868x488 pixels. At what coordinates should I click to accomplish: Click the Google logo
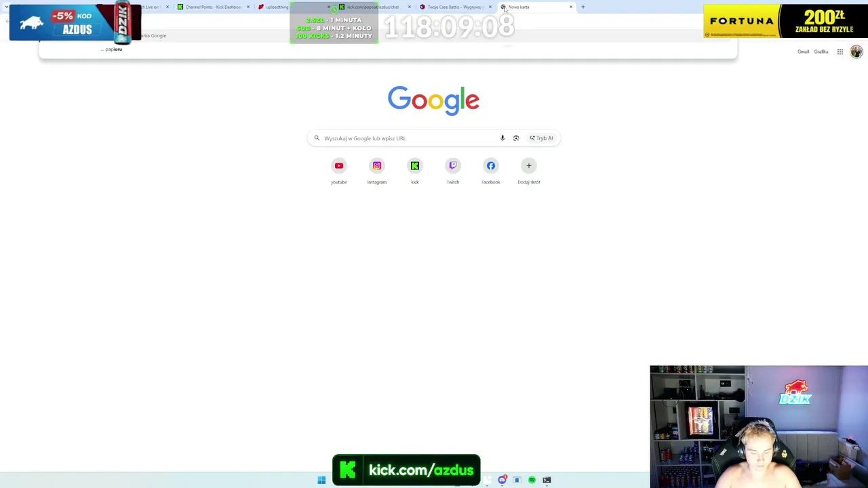tap(434, 100)
